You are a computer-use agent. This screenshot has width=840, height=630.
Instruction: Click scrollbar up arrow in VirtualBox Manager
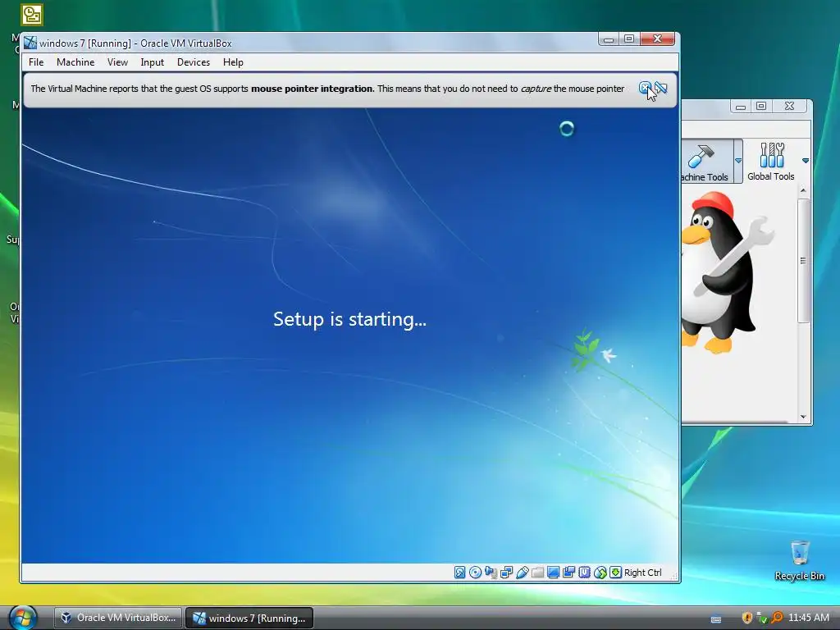click(802, 190)
